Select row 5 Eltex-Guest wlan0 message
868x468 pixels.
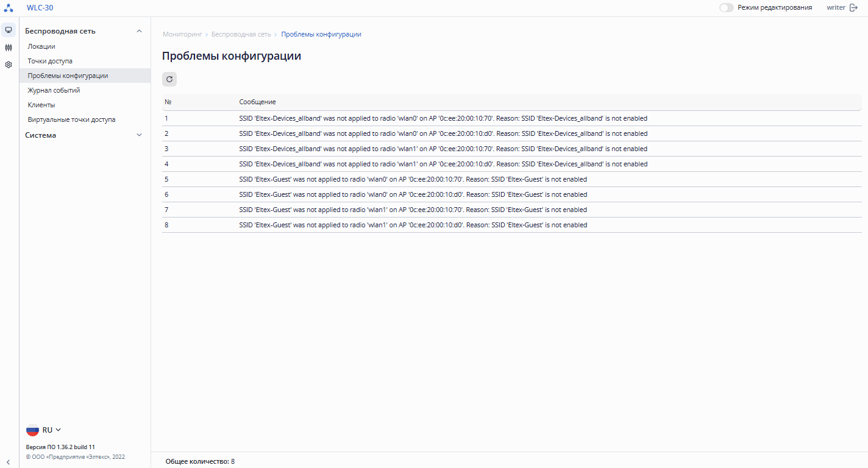point(413,179)
